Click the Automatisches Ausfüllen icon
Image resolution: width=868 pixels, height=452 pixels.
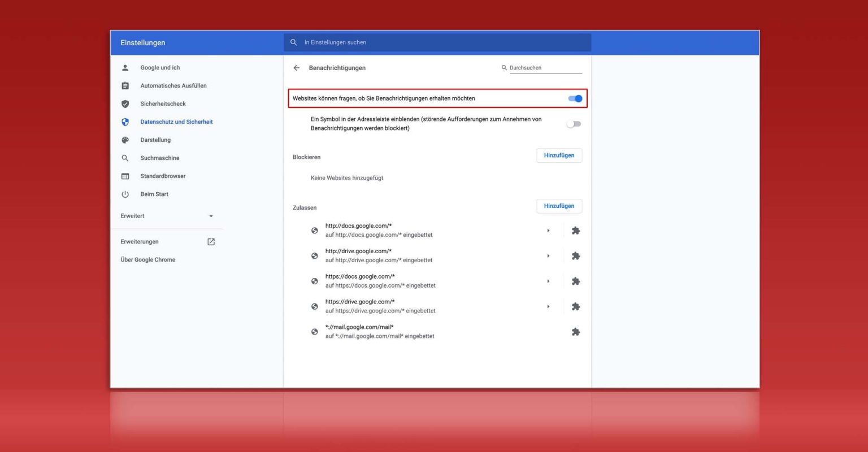[125, 85]
